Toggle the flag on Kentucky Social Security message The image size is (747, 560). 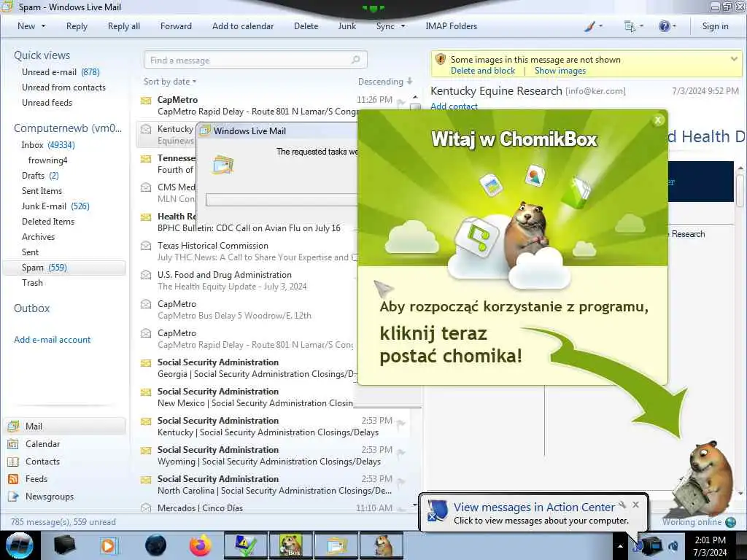click(401, 424)
